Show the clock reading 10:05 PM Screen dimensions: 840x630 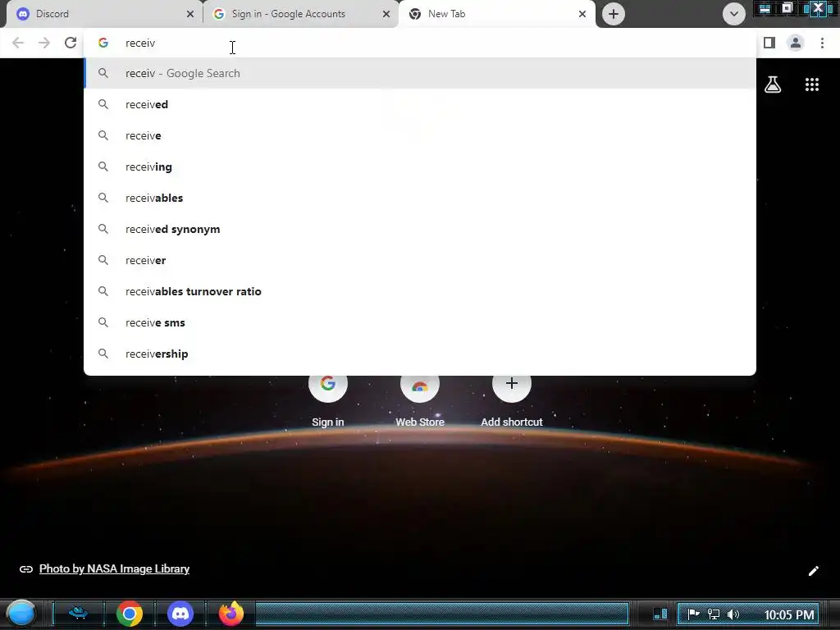click(789, 615)
